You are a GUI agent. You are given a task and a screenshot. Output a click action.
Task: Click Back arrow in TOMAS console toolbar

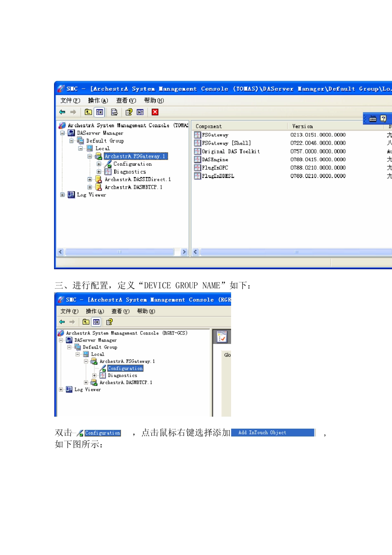pyautogui.click(x=62, y=112)
